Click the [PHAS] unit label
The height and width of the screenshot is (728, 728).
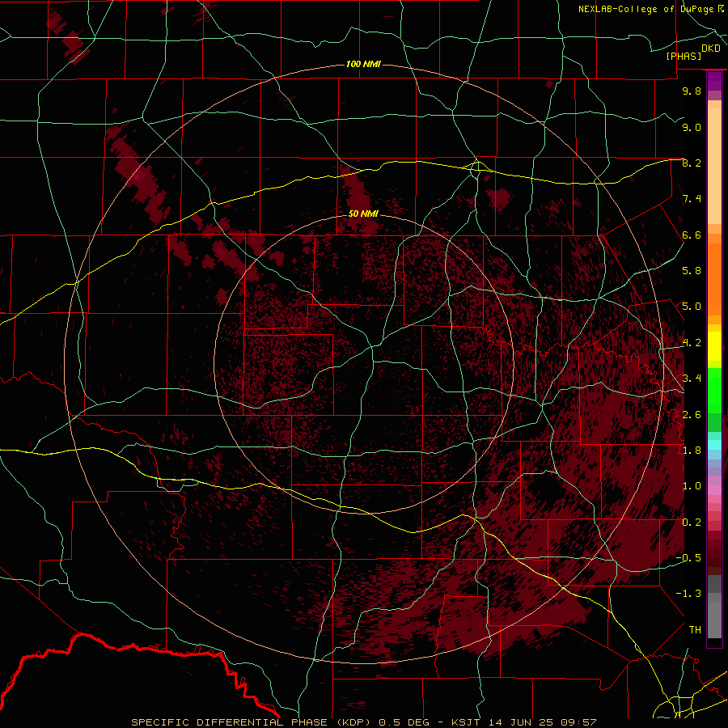(x=684, y=57)
